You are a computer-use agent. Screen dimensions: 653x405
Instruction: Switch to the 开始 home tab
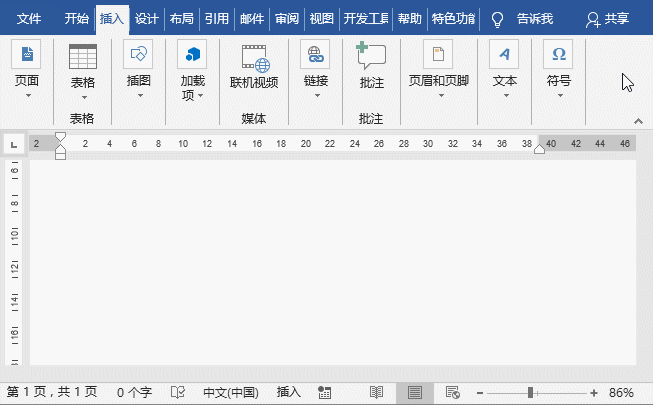(77, 19)
